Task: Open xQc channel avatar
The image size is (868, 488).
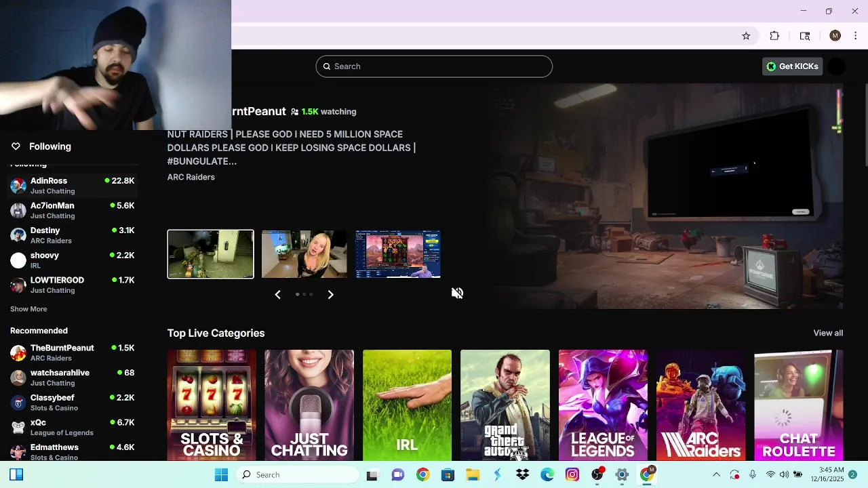Action: click(18, 427)
